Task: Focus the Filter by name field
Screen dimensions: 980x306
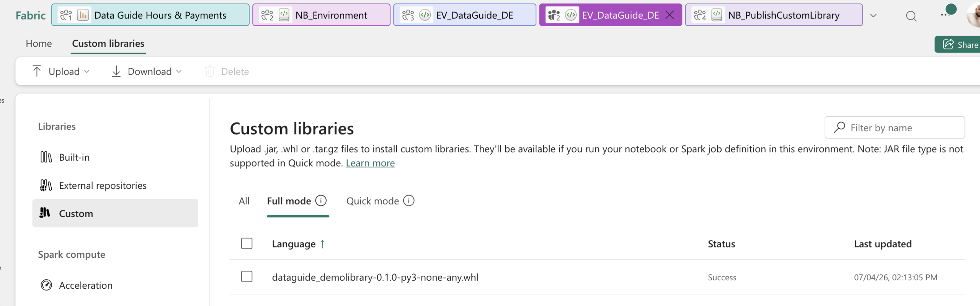Action: [895, 128]
